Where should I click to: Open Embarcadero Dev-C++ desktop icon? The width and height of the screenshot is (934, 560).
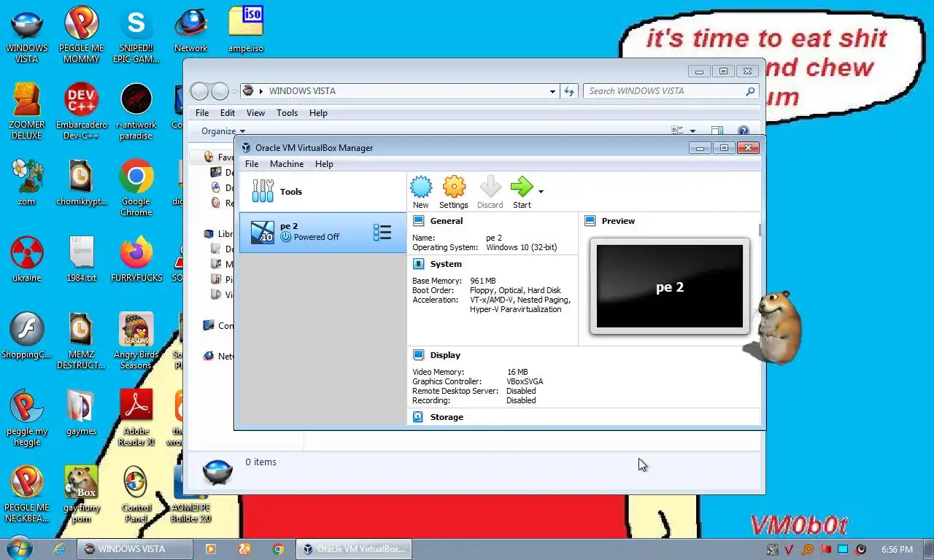coord(81,112)
